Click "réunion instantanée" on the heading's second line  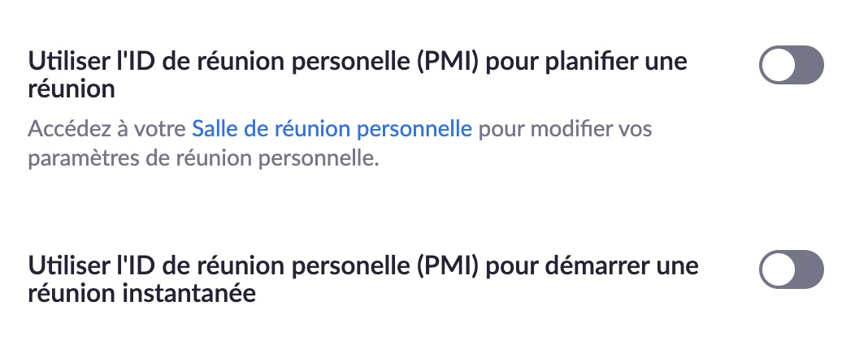point(142,293)
